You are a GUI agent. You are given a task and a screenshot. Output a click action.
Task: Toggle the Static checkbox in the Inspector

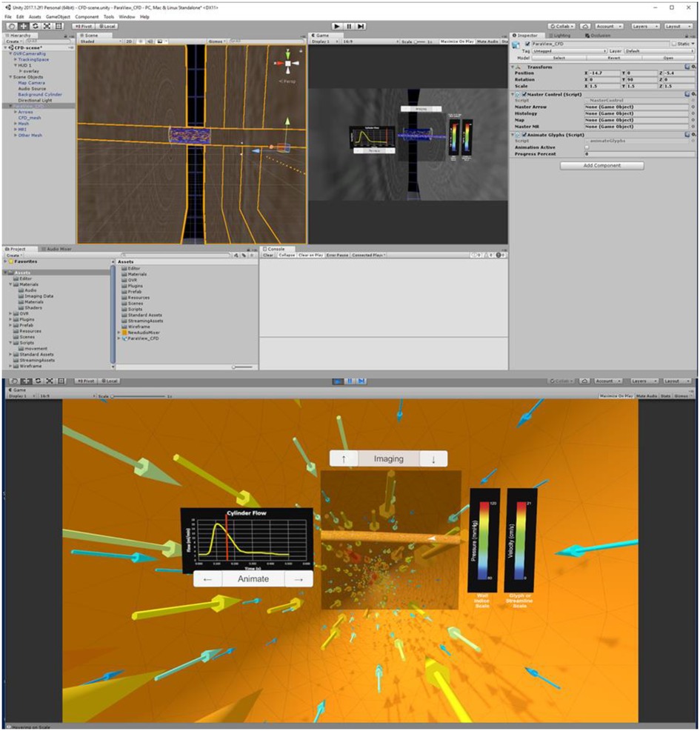pyautogui.click(x=673, y=44)
